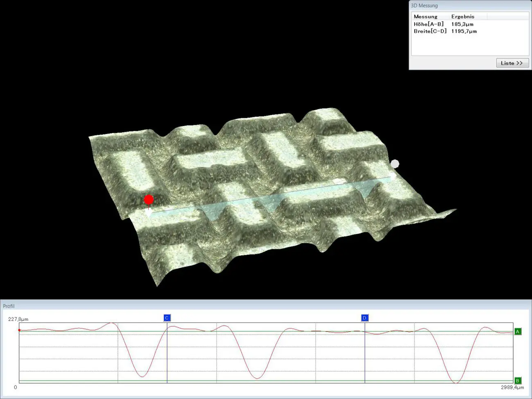Select the blue C cursor marker
This screenshot has width=532, height=399.
point(167,318)
